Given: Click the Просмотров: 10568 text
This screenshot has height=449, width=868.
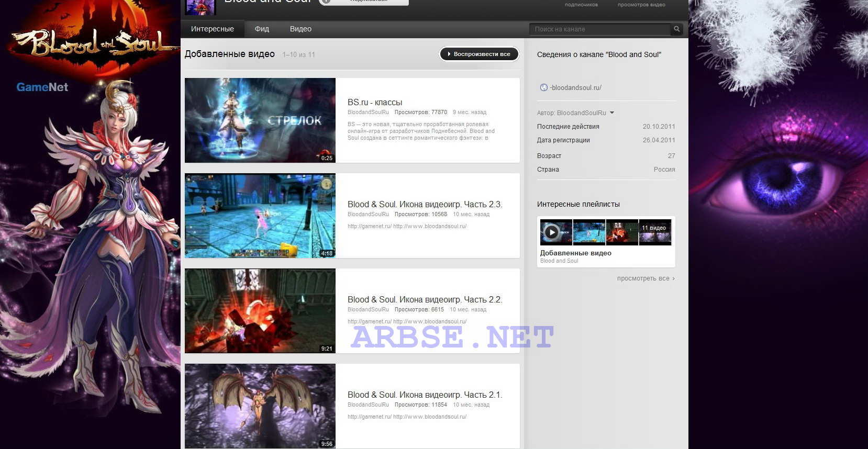Looking at the screenshot, I should 421,214.
